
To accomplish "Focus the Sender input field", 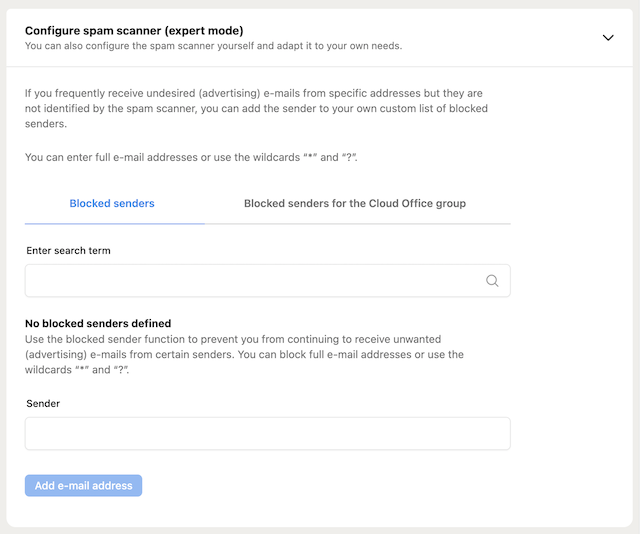I will 268,434.
